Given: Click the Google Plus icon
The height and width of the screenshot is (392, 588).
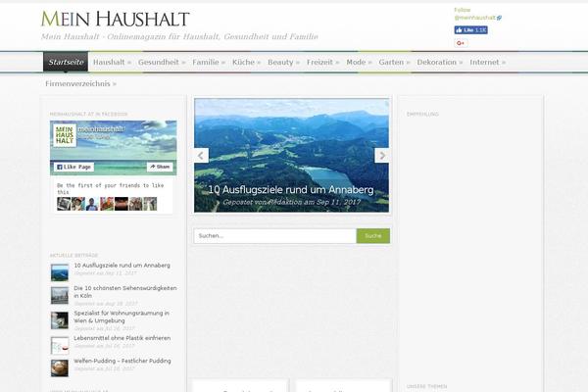Looking at the screenshot, I should tap(461, 43).
